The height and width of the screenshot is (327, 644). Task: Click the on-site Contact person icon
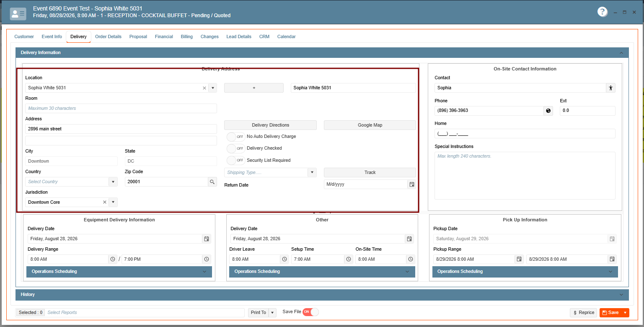coord(611,88)
